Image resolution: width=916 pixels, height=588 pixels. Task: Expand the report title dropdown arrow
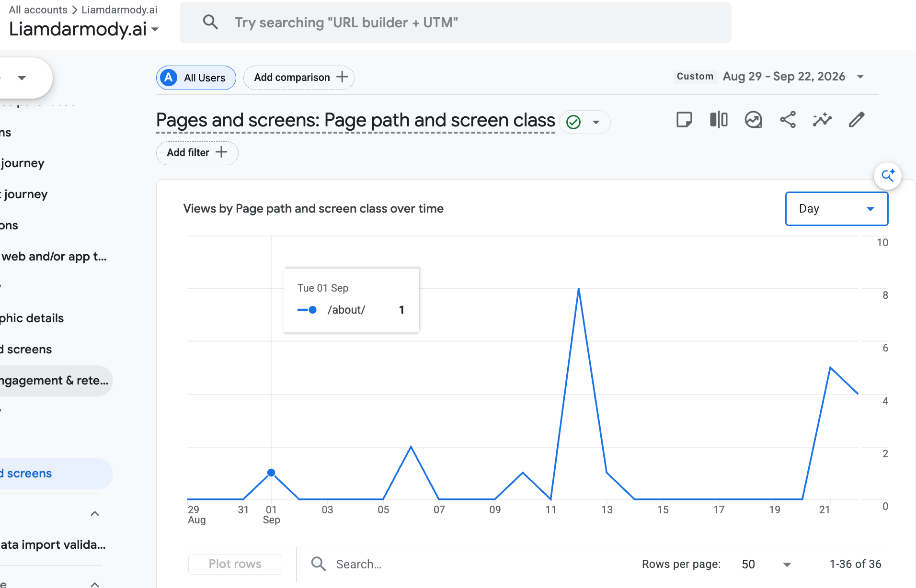596,122
